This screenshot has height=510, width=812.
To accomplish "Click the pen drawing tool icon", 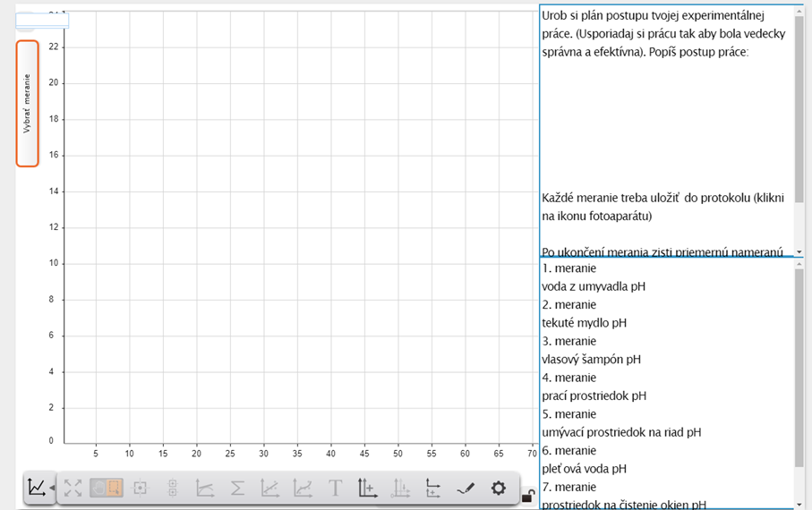I will click(x=466, y=489).
